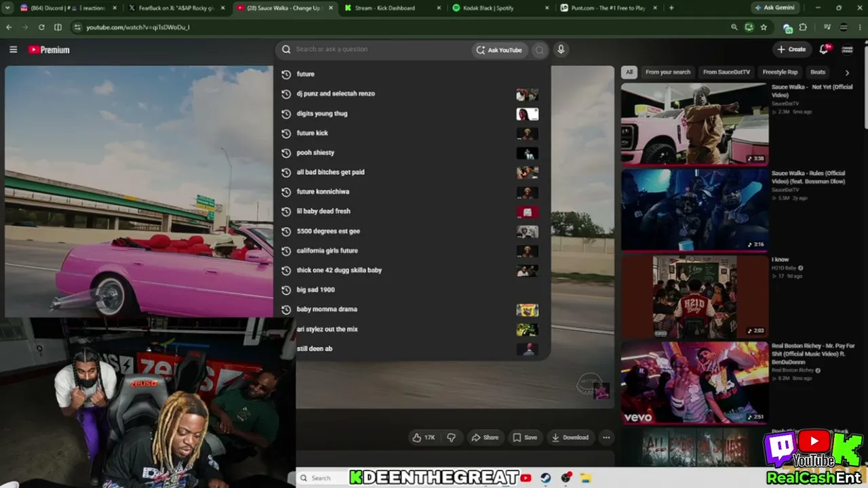Open the 'I know' video title
This screenshot has height=488, width=868.
[x=781, y=260]
